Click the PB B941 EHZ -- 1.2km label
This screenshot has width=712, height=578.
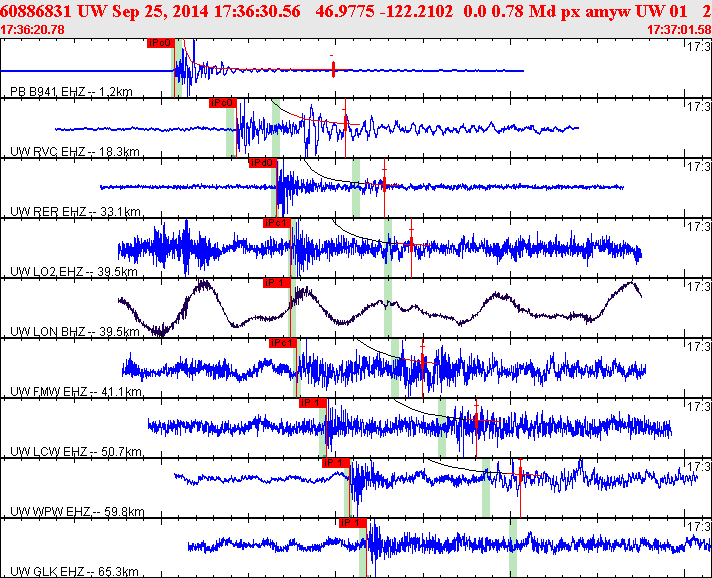[71, 92]
